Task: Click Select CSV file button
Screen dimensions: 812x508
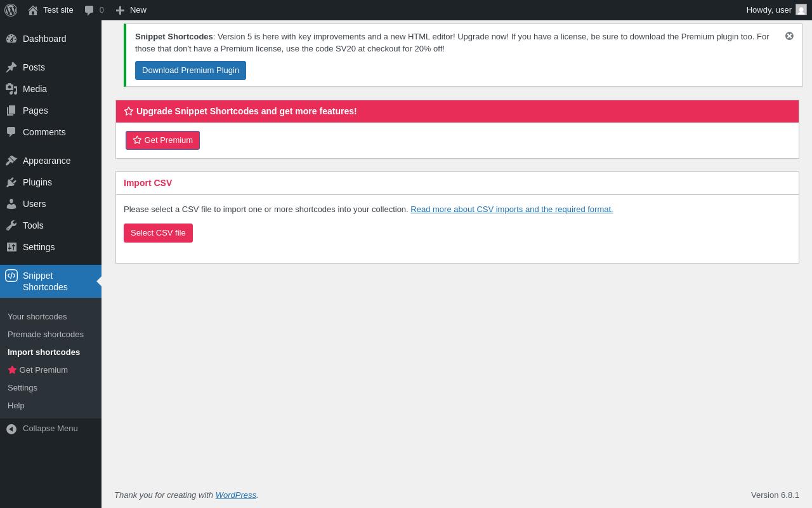Action: (x=158, y=233)
